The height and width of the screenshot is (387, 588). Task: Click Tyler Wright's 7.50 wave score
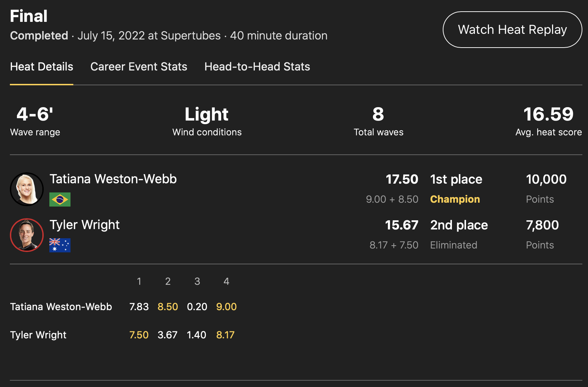(x=139, y=335)
